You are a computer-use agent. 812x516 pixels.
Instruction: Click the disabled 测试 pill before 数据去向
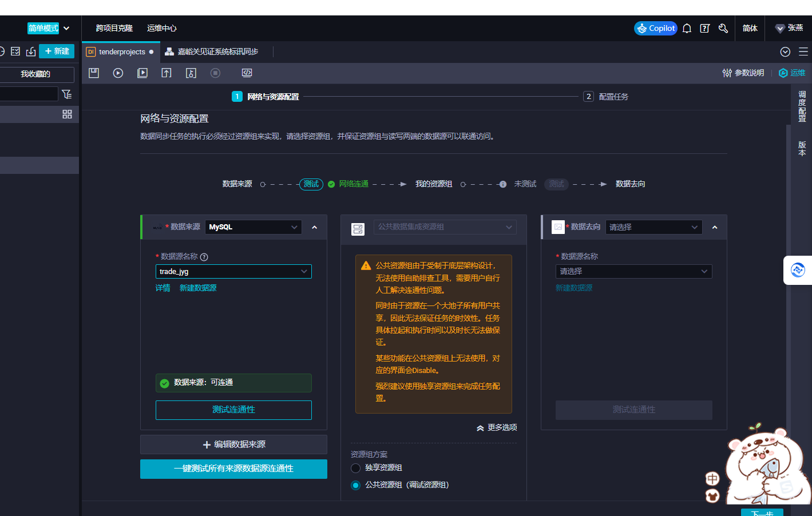[x=556, y=184]
